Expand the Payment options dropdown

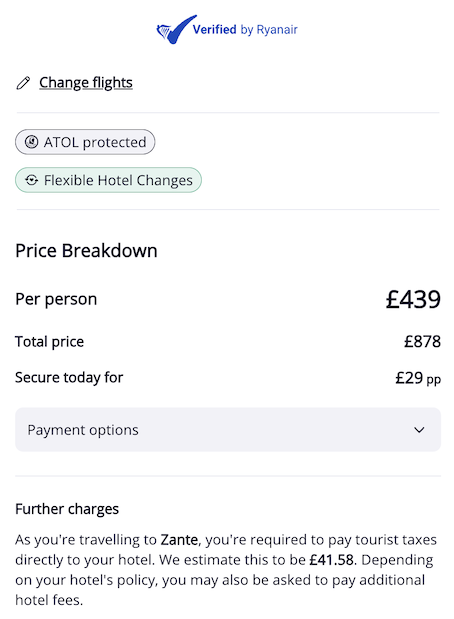[228, 430]
